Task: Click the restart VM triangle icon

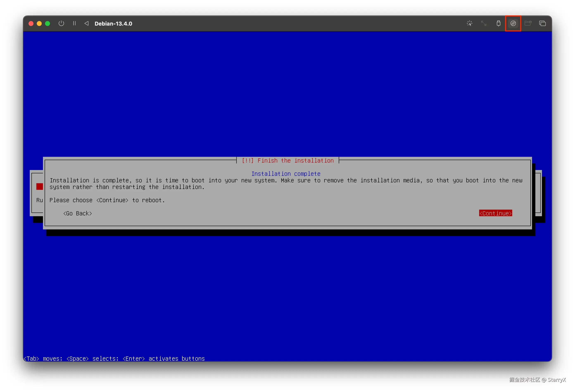Action: pos(86,24)
